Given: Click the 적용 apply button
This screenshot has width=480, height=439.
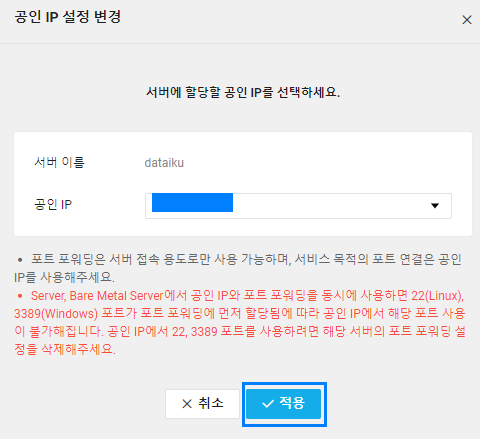Looking at the screenshot, I should click(x=284, y=404).
